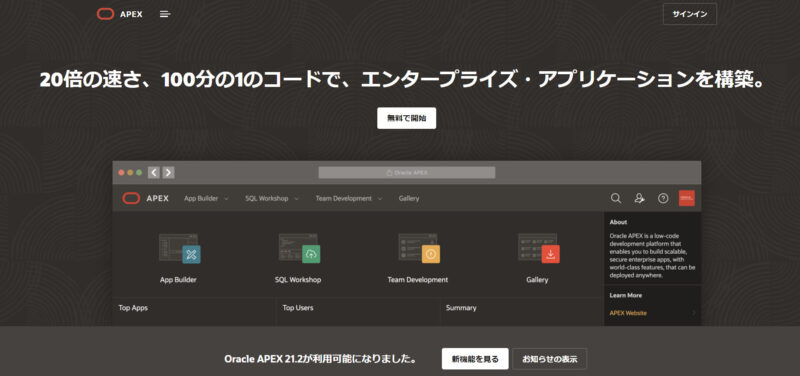This screenshot has width=800, height=376.
Task: Open the App Builder menu in the toolbar
Action: coord(200,198)
